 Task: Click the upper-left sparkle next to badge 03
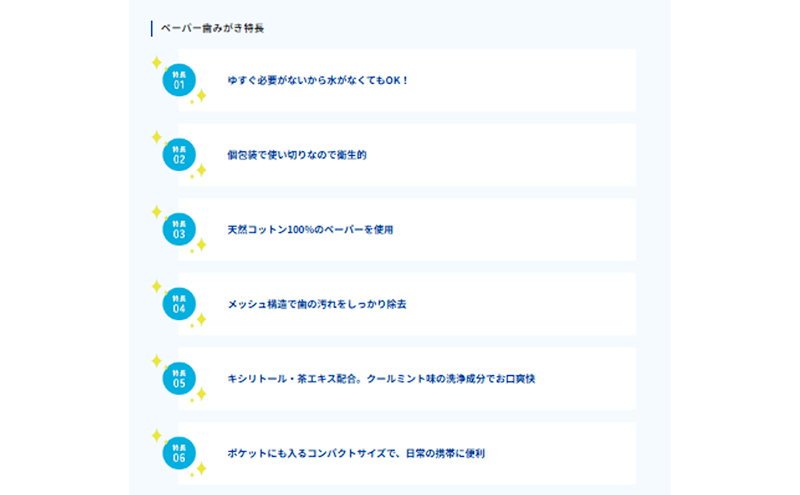156,211
